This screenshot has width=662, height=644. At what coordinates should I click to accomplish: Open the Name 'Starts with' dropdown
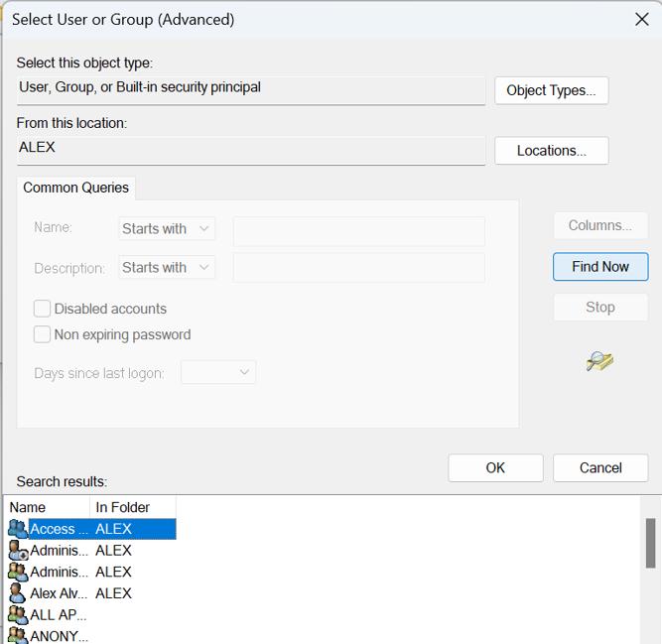click(167, 229)
